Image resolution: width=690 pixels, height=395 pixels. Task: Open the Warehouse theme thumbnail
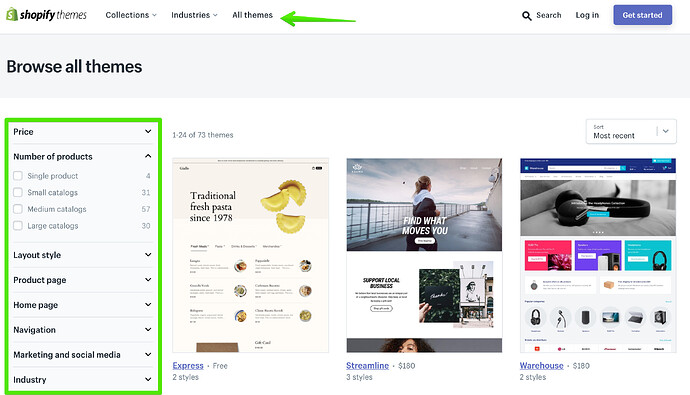tap(598, 255)
